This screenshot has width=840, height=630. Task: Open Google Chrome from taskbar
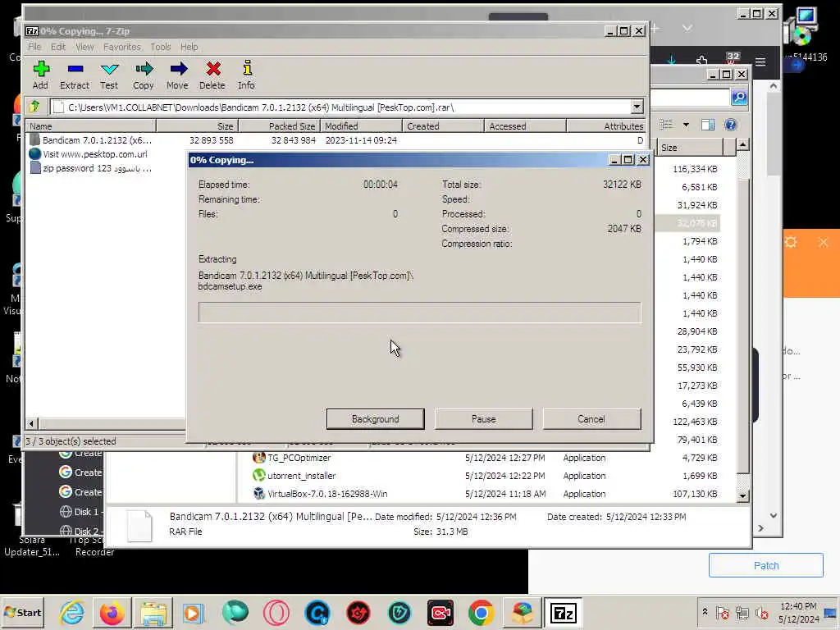pos(481,612)
